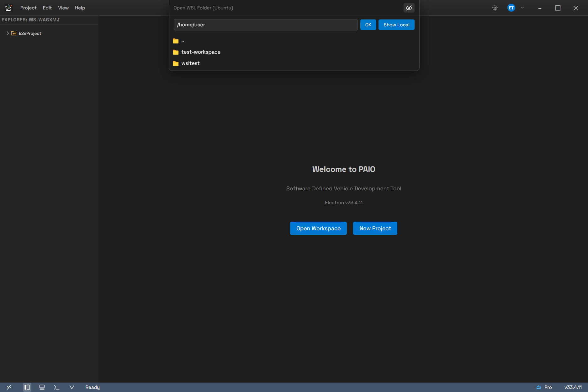Click the v33.4.11 version label

point(573,387)
